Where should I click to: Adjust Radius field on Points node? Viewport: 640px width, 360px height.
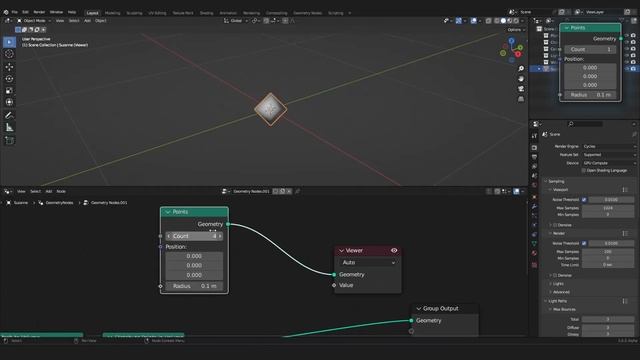tap(194, 286)
